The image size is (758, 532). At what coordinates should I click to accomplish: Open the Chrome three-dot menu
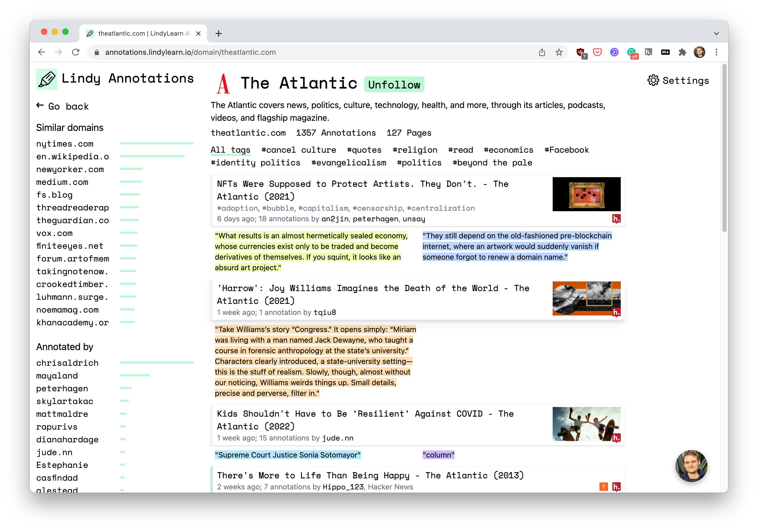click(717, 52)
